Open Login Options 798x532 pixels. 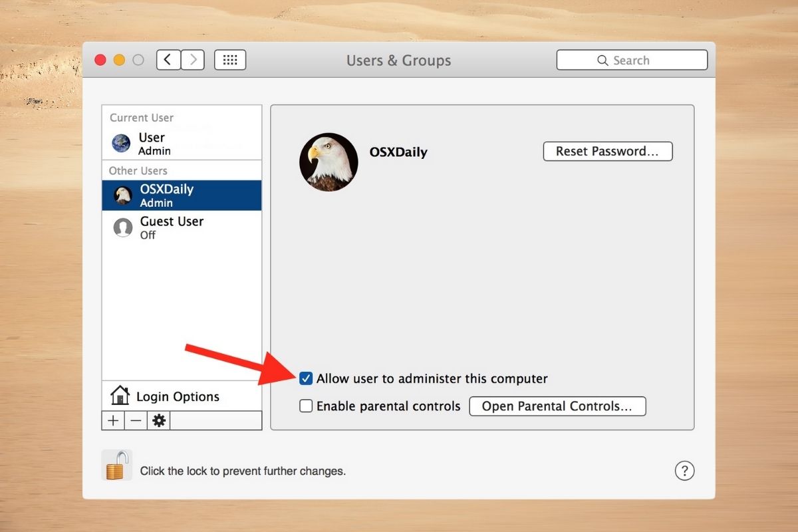click(x=182, y=396)
